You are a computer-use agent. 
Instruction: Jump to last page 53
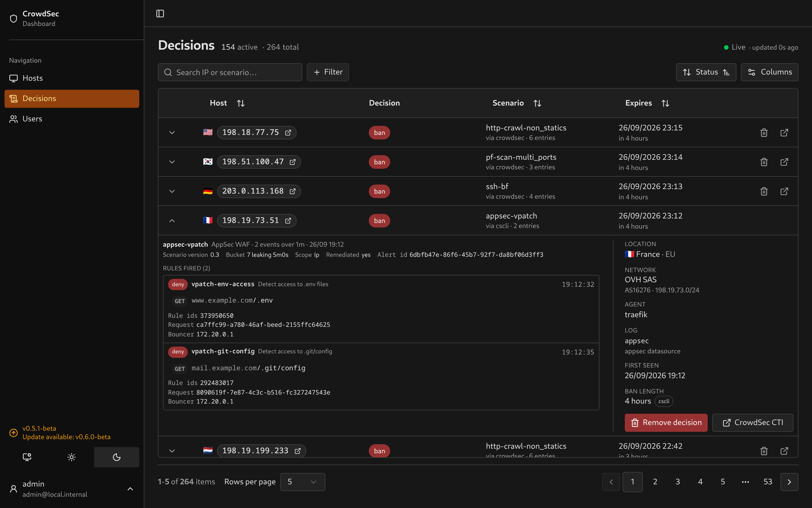tap(768, 482)
